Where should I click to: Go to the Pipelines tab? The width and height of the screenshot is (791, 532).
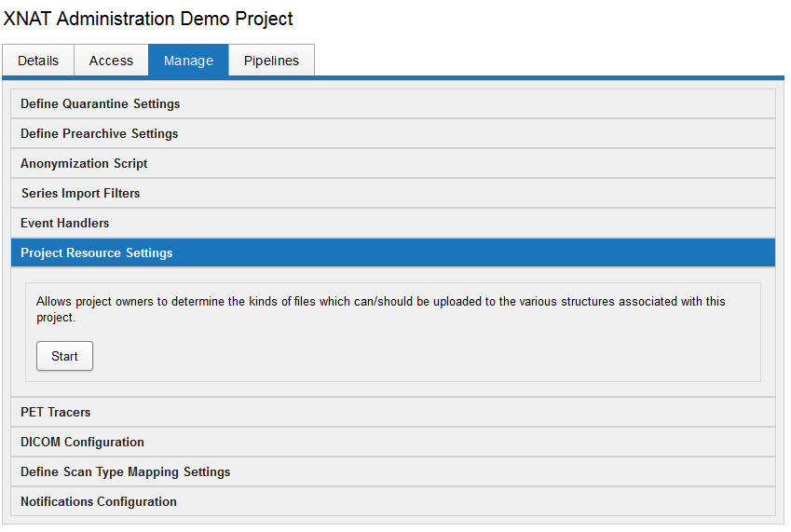coord(271,61)
